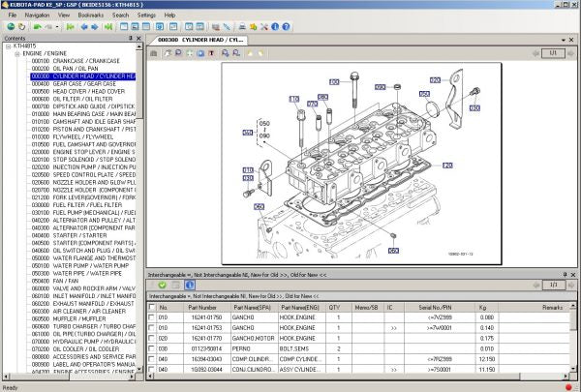This screenshot has width=581, height=392.
Task: Check the box for first row 010
Action: tap(151, 317)
